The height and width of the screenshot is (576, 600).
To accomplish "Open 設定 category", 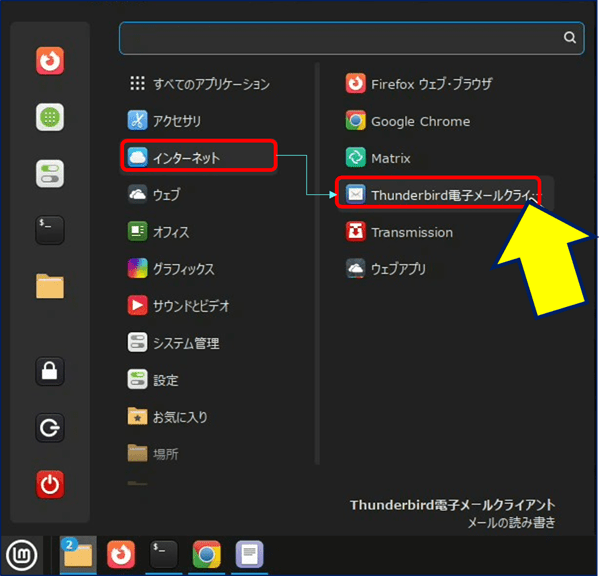I will click(199, 380).
